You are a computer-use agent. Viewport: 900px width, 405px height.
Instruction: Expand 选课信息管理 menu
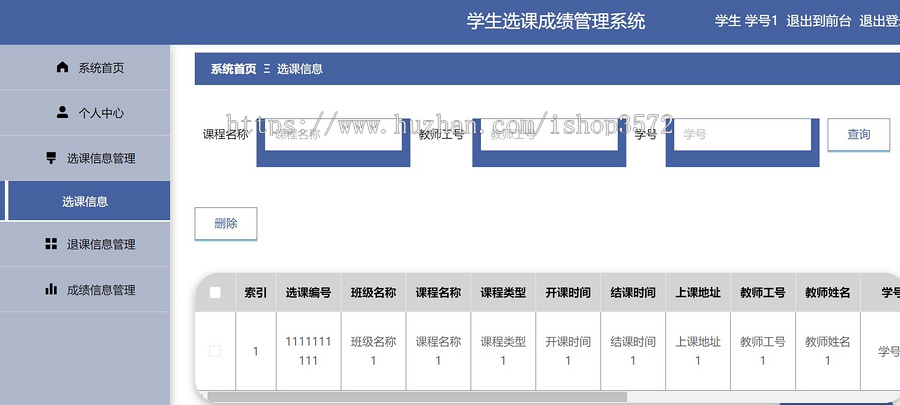85,158
